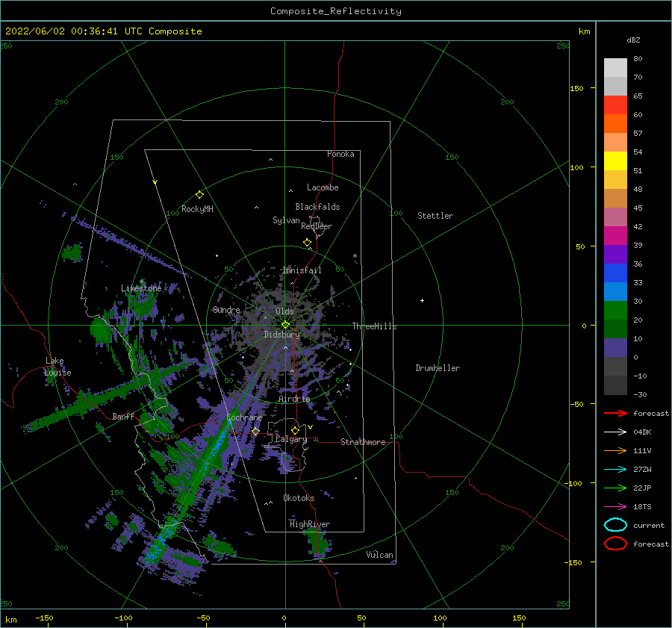Click the Vulcan town label
The image size is (672, 628).
pos(380,555)
